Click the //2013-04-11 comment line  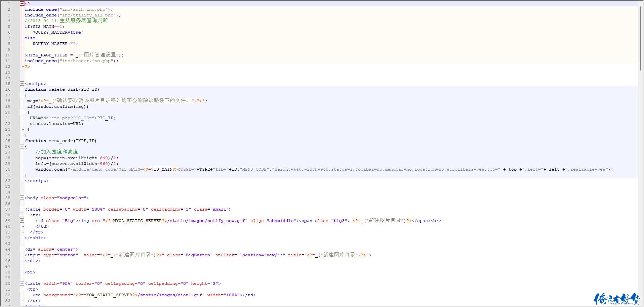pyautogui.click(x=66, y=20)
